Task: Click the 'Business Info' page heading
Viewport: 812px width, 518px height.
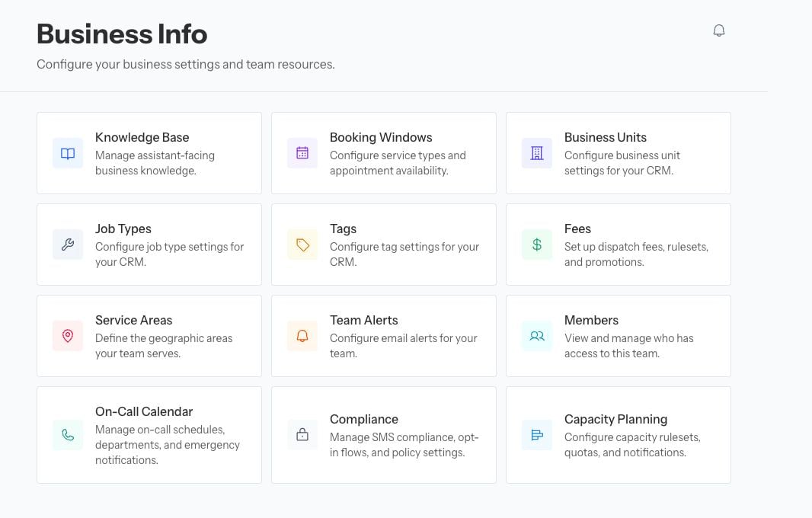Action: coord(122,34)
